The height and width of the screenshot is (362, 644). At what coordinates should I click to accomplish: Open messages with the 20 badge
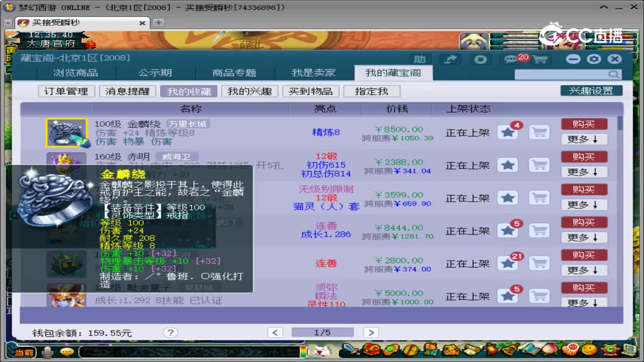coord(512,59)
